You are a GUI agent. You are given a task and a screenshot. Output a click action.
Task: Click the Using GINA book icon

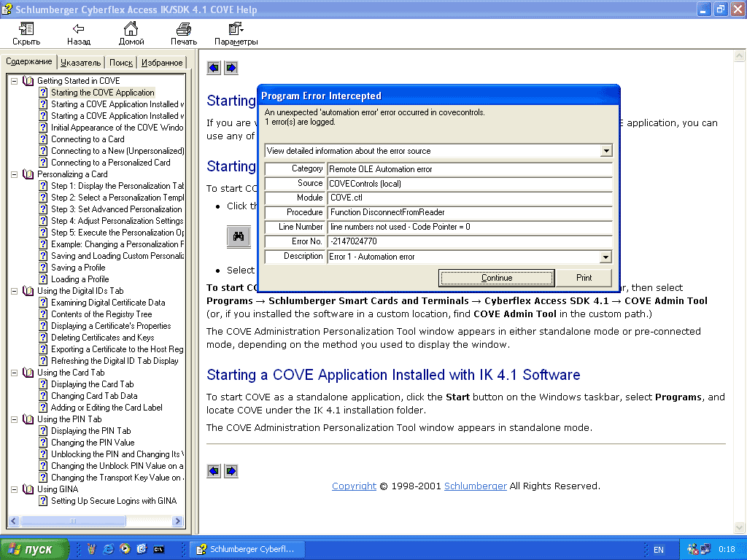coord(28,489)
